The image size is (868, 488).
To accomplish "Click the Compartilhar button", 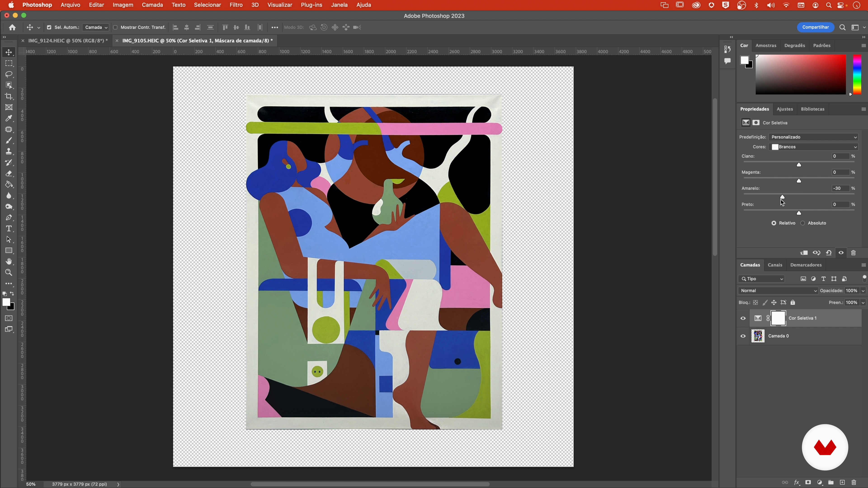I will [815, 27].
